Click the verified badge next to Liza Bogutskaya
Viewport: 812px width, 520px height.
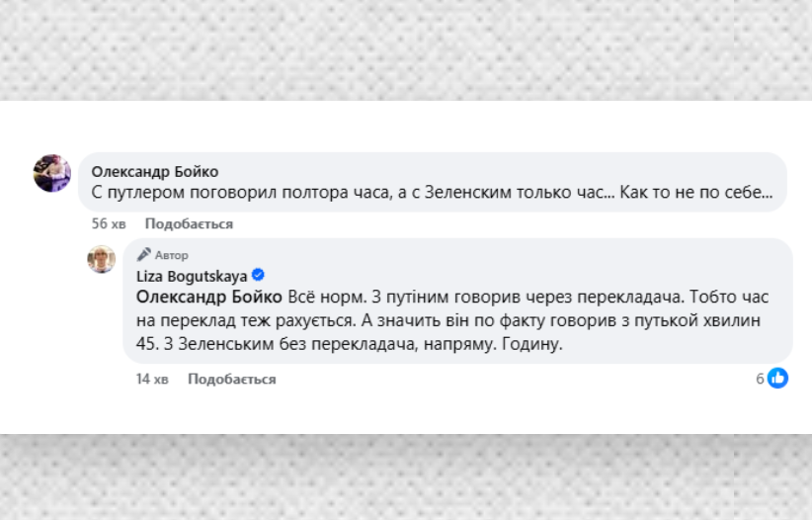(258, 276)
